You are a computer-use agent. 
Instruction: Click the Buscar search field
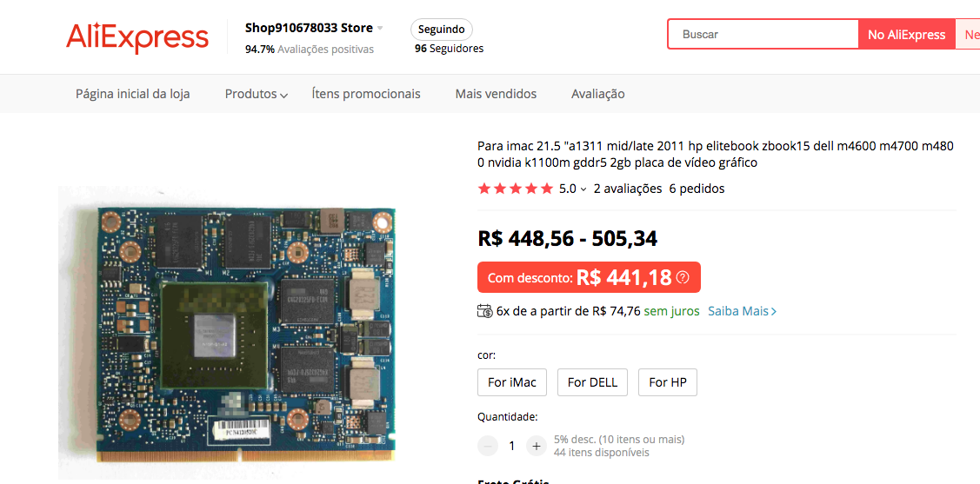point(763,35)
